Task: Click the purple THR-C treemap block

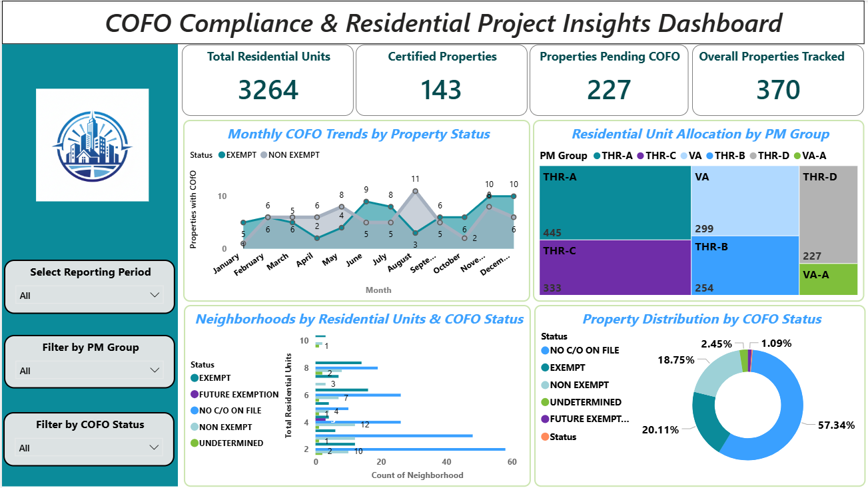Action: click(614, 268)
